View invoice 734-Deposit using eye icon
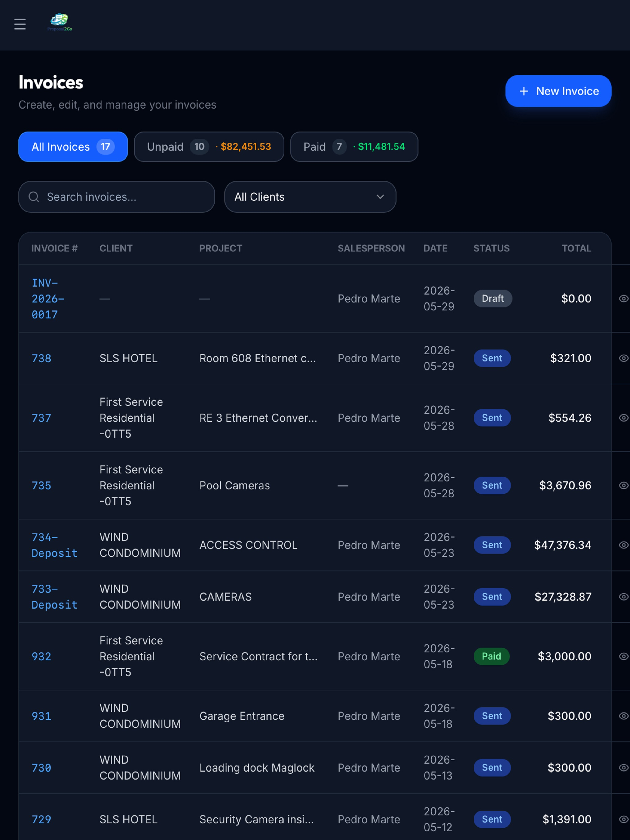This screenshot has width=630, height=840. (624, 545)
